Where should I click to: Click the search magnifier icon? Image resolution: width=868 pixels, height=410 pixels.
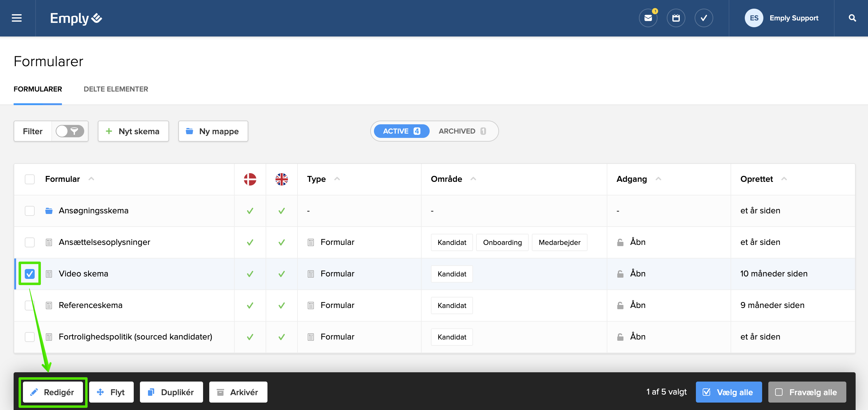[852, 18]
